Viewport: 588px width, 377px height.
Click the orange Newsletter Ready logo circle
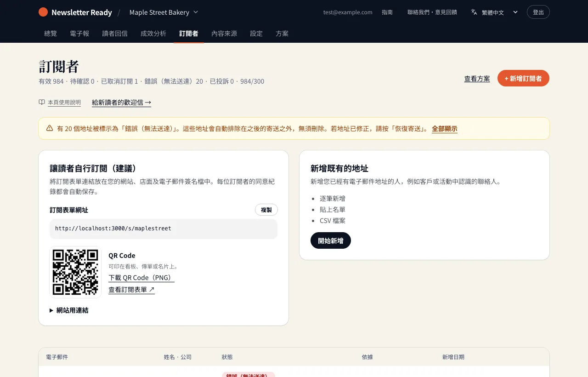point(43,12)
